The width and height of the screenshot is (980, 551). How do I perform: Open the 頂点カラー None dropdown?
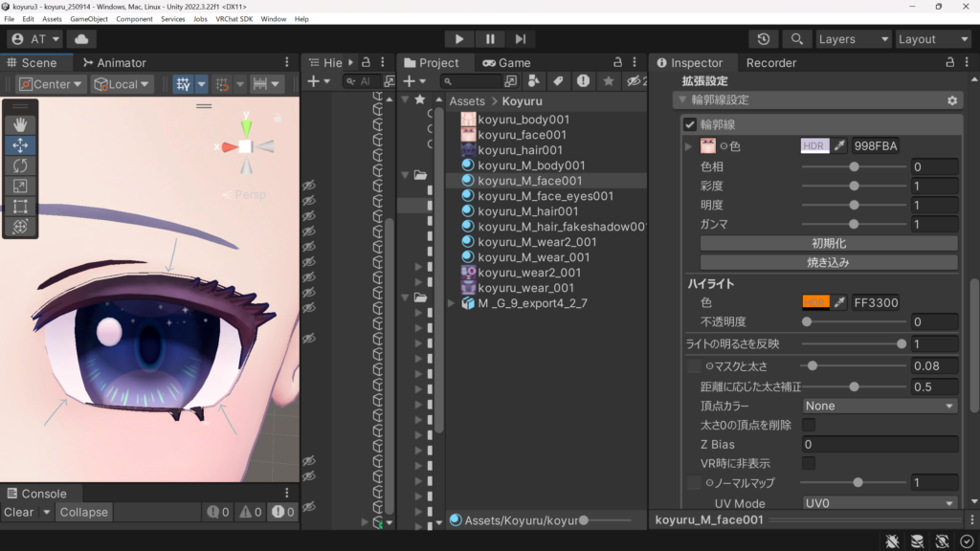click(880, 406)
